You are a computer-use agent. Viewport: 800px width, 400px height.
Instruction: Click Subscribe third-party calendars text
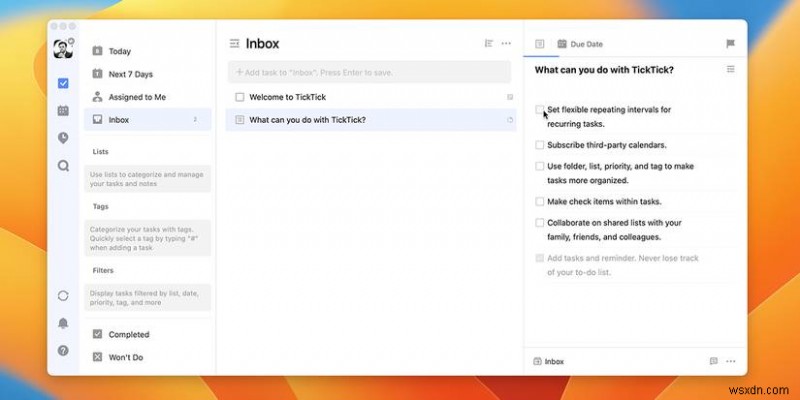click(x=607, y=145)
